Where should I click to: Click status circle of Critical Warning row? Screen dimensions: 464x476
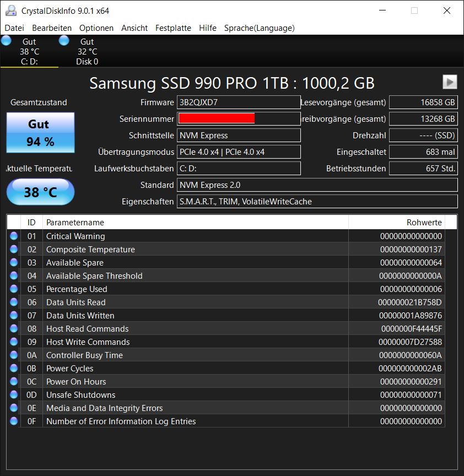(14, 236)
